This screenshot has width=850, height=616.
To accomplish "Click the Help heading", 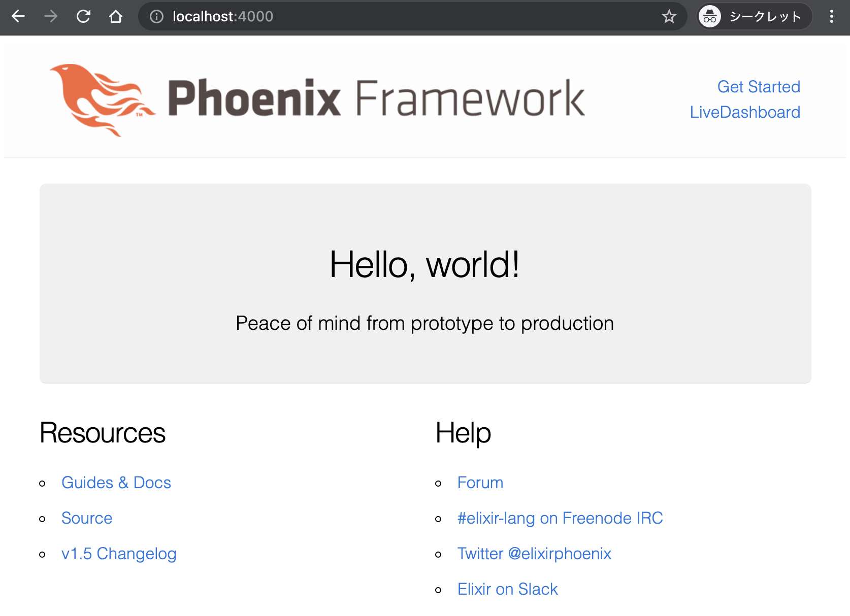I will tap(463, 433).
